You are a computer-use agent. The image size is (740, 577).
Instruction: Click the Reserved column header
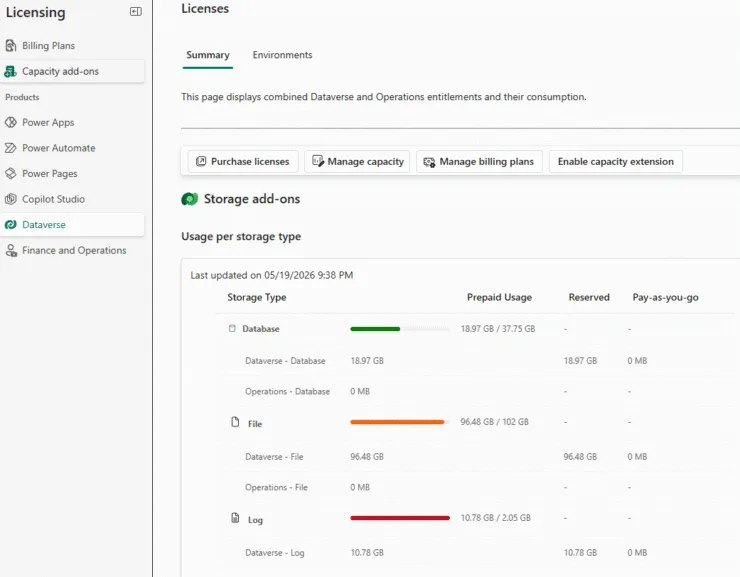(x=589, y=297)
